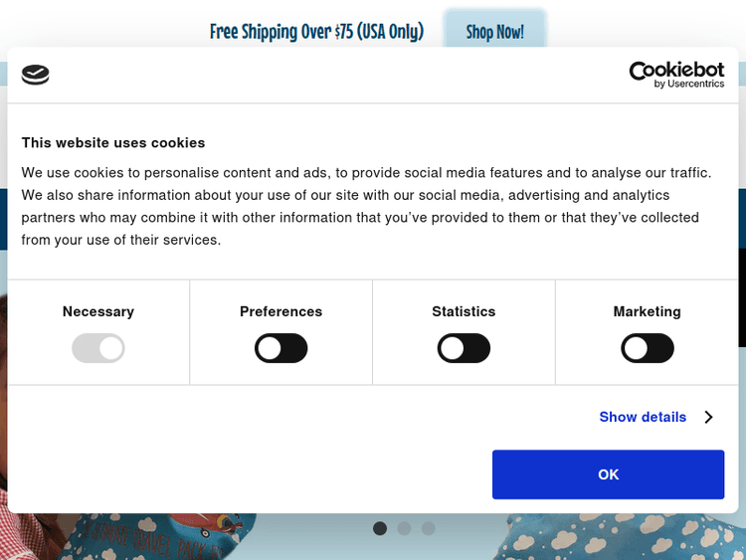Viewport: 746px width, 560px height.
Task: Open the Cookiebot by Usercentrics logo link
Action: click(676, 75)
